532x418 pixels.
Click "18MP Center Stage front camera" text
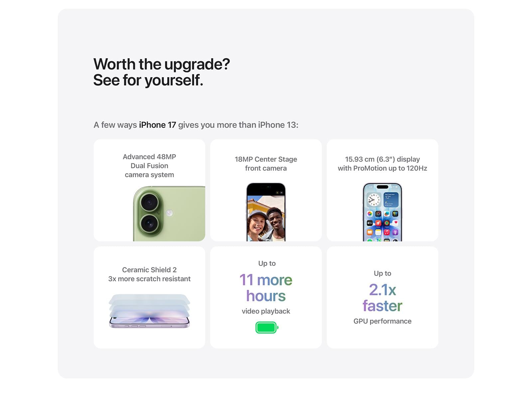pos(266,164)
